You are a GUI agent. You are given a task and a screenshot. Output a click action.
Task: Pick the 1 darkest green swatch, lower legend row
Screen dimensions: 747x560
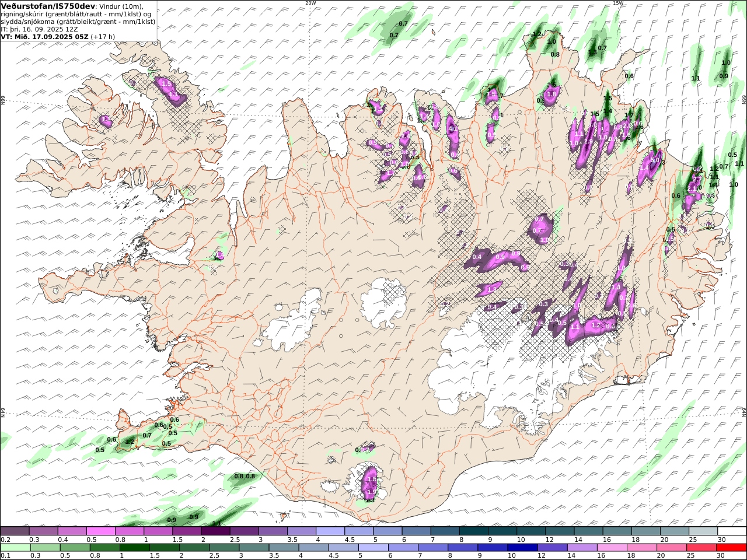click(x=135, y=548)
